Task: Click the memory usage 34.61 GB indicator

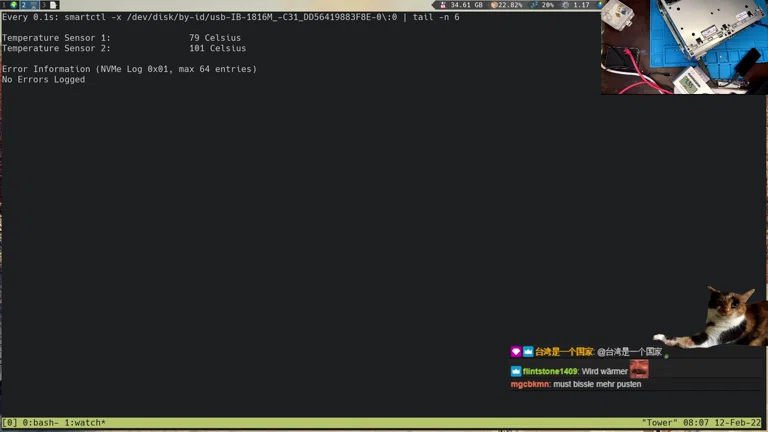Action: click(462, 5)
